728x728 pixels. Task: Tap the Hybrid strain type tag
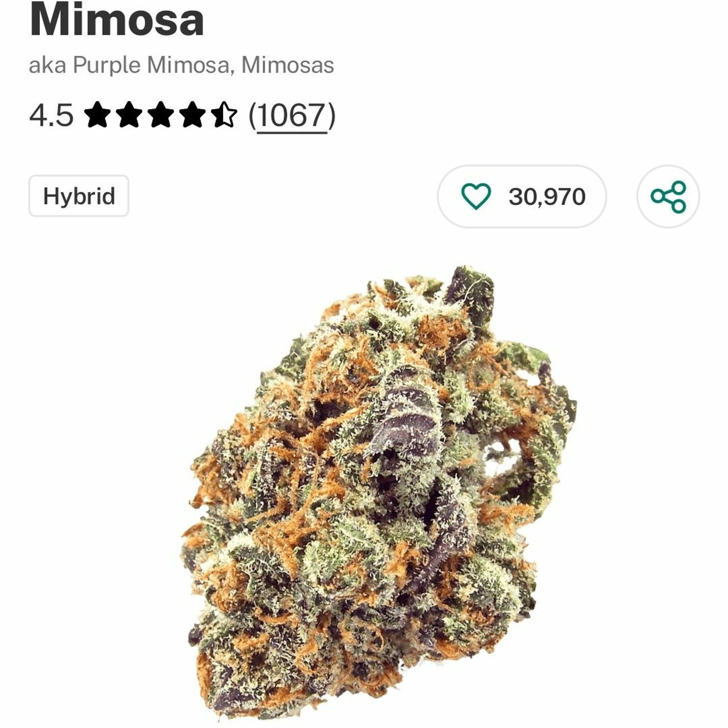click(79, 196)
